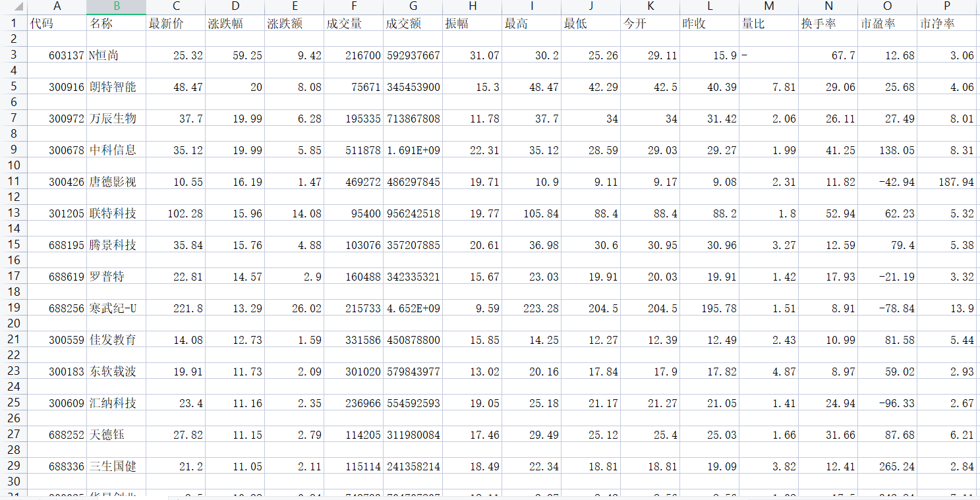Image resolution: width=980 pixels, height=500 pixels.
Task: Select price cell 102.28
Action: [x=176, y=213]
